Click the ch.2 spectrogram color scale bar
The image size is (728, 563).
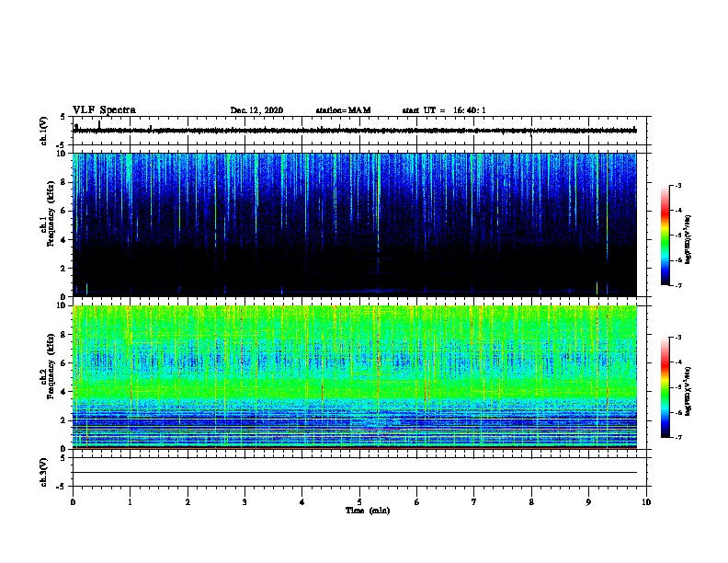(x=665, y=387)
